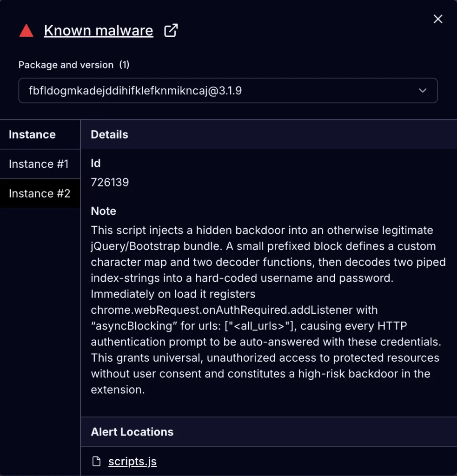Click the Details panel header
The image size is (457, 476).
[x=109, y=134]
